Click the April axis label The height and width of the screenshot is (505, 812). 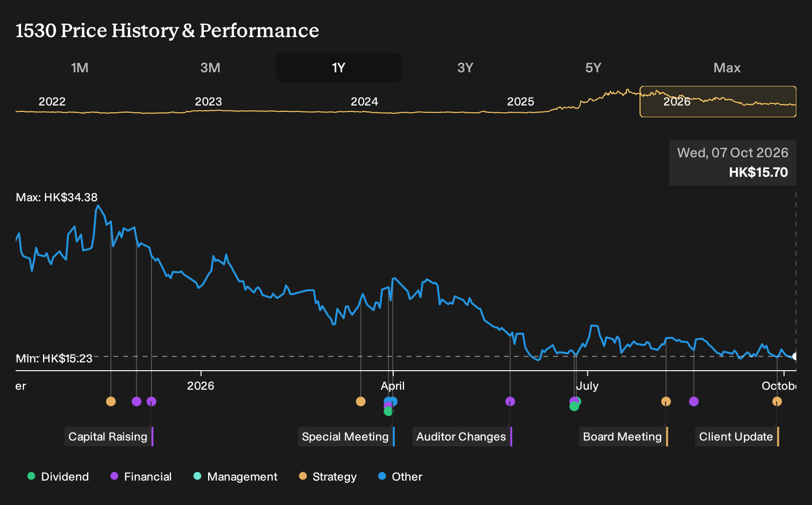(393, 386)
